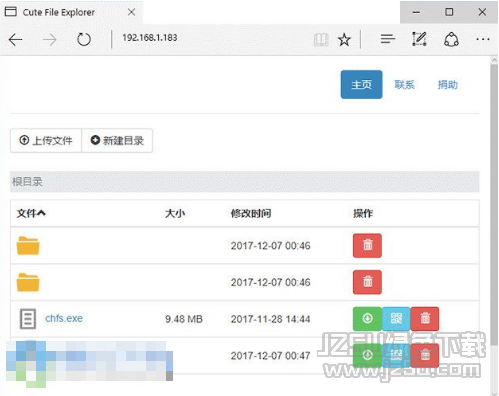Click the 新建目录 button
Screen dimensions: 499x396
pyautogui.click(x=117, y=140)
